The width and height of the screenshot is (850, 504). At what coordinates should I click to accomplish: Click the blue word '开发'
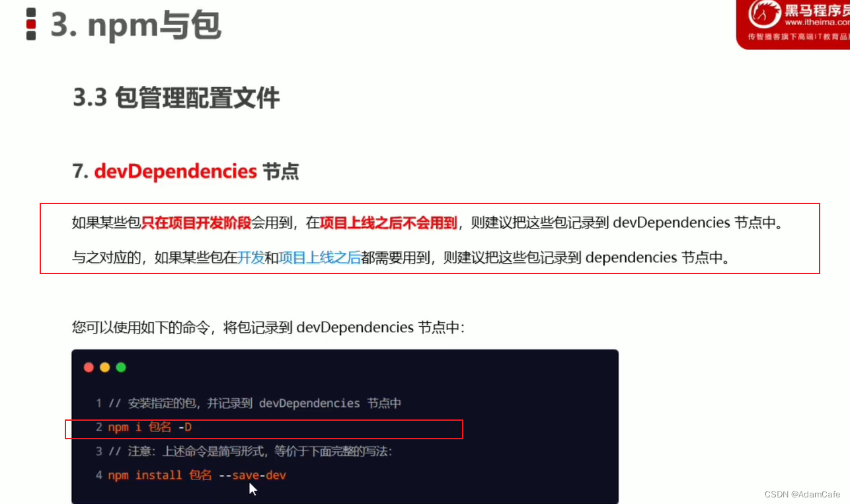(x=251, y=257)
